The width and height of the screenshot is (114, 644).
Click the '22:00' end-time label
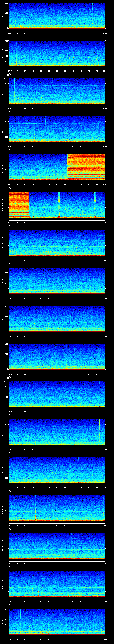[x=105, y=298]
